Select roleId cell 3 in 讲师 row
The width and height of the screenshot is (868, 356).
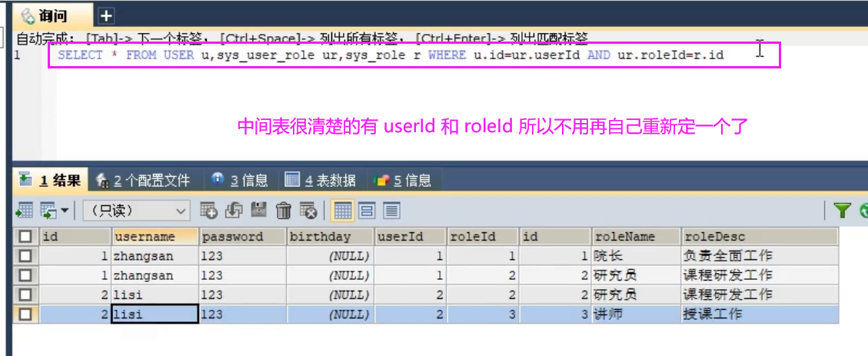(x=483, y=314)
